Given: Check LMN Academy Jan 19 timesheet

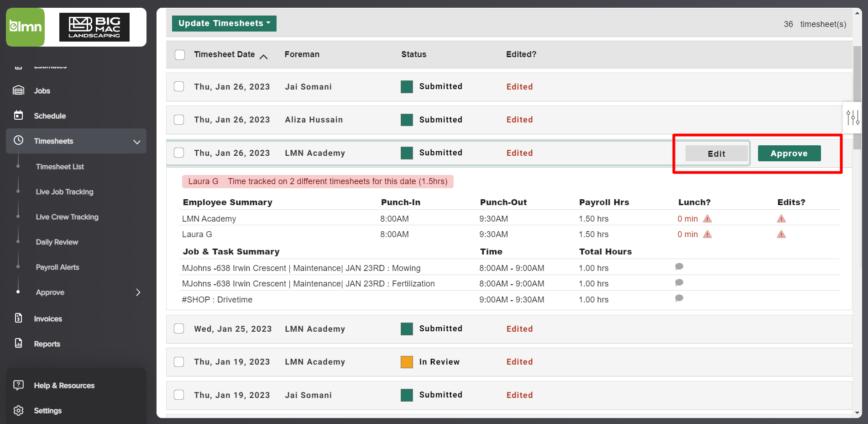Looking at the screenshot, I should tap(179, 362).
